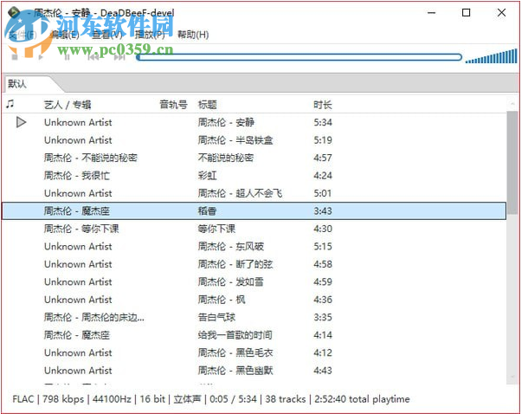Select track 周杰伦 - 枫
The image size is (528, 420).
222,300
